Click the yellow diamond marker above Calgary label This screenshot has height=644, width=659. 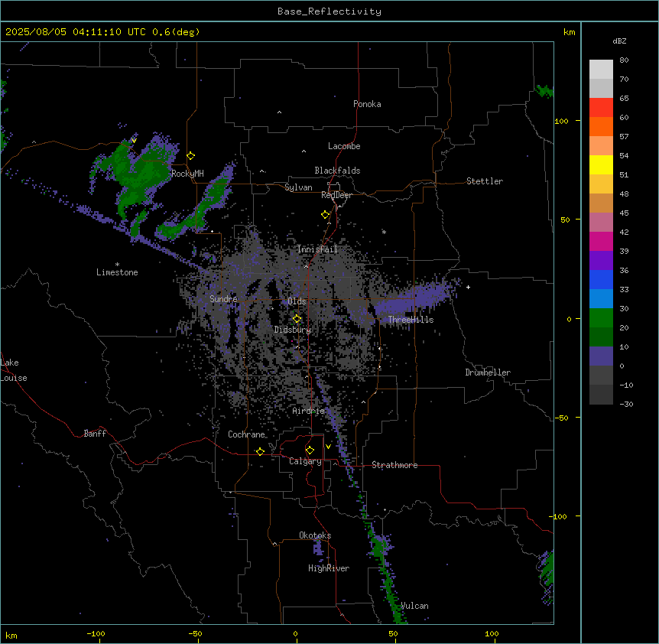[x=310, y=450]
